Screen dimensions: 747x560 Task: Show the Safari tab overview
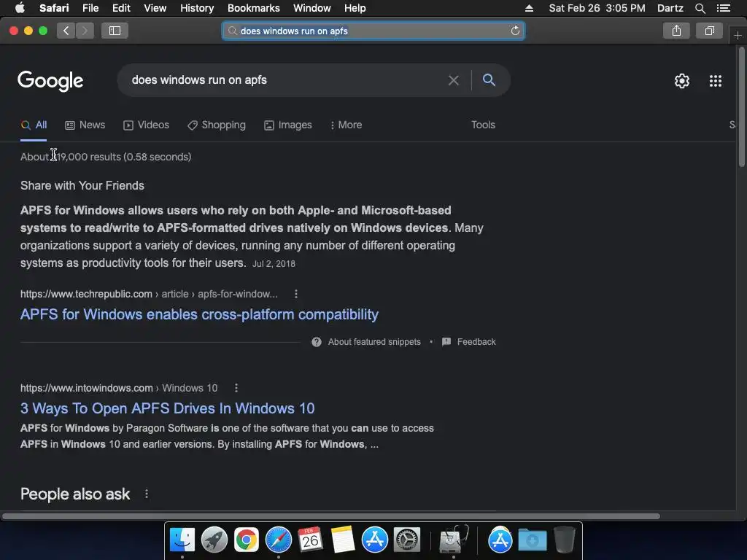point(709,31)
